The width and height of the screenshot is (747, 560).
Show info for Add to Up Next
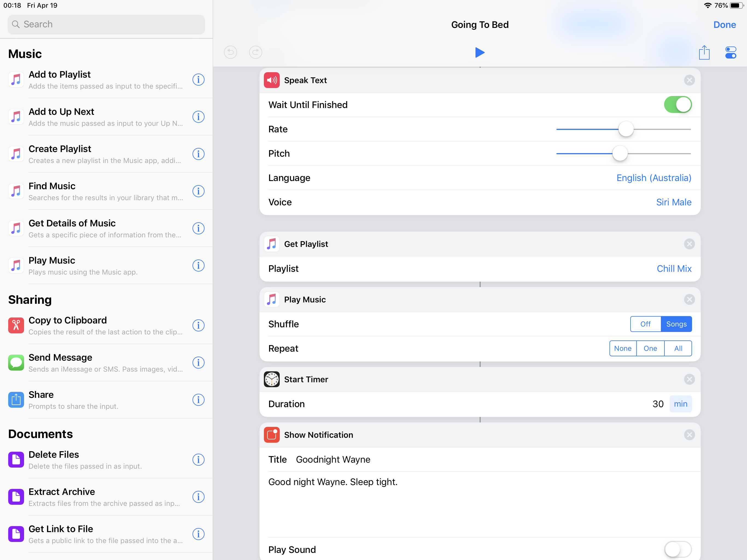click(199, 117)
